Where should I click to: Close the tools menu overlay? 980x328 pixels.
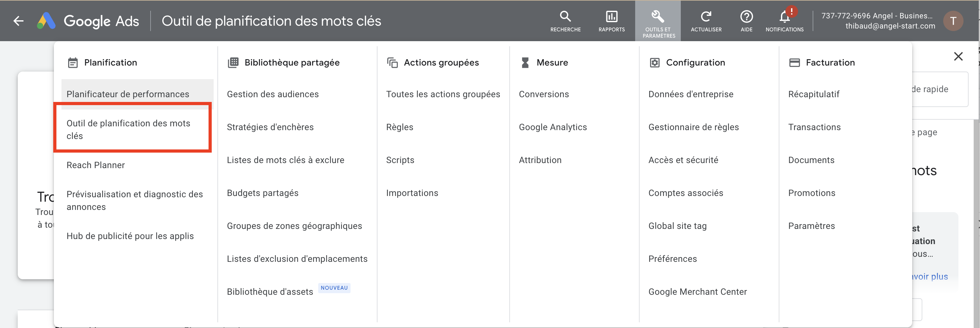pyautogui.click(x=959, y=56)
